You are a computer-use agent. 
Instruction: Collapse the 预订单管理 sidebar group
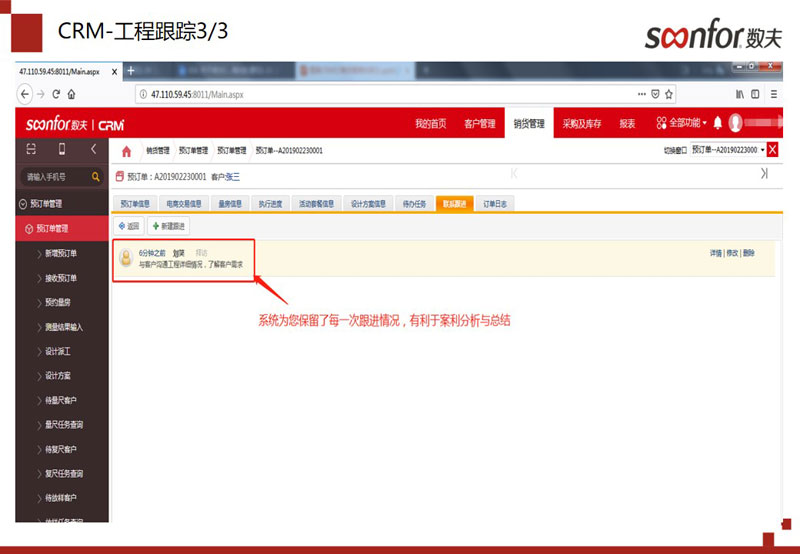[23, 203]
